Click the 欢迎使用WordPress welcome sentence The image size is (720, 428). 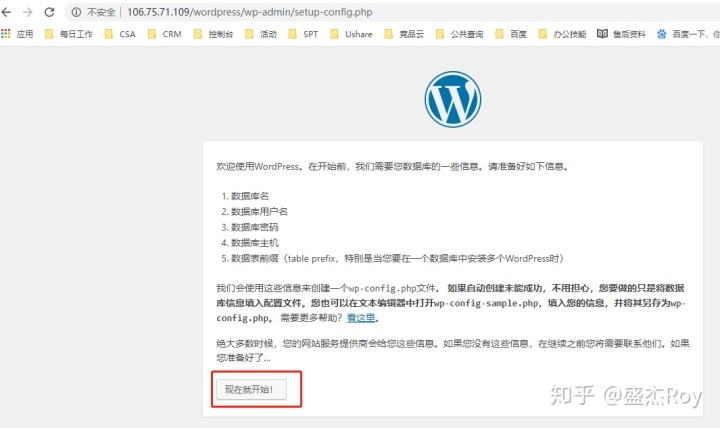click(x=393, y=167)
